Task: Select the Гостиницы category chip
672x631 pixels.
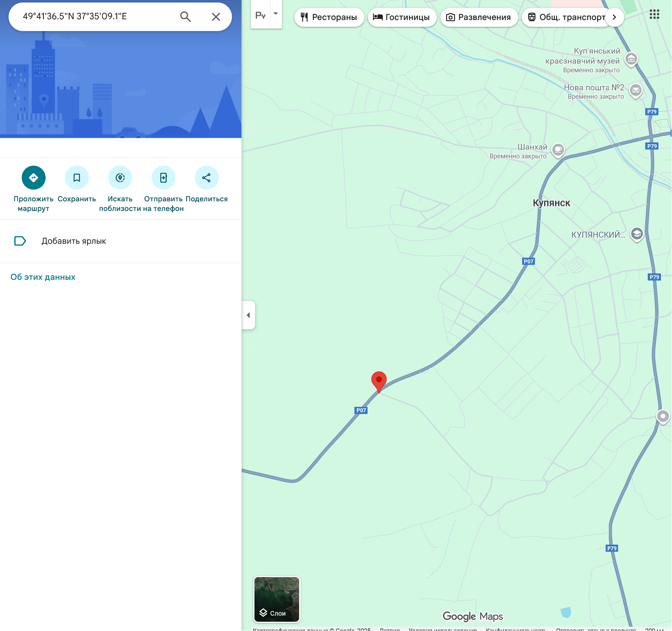Action: click(401, 17)
